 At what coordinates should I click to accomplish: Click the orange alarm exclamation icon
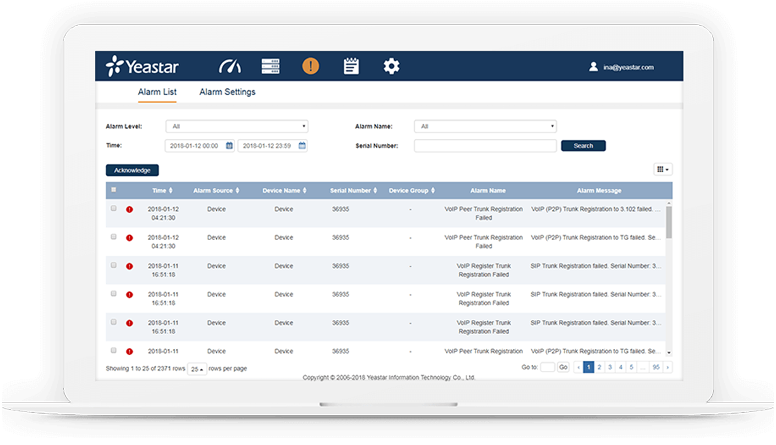(311, 67)
